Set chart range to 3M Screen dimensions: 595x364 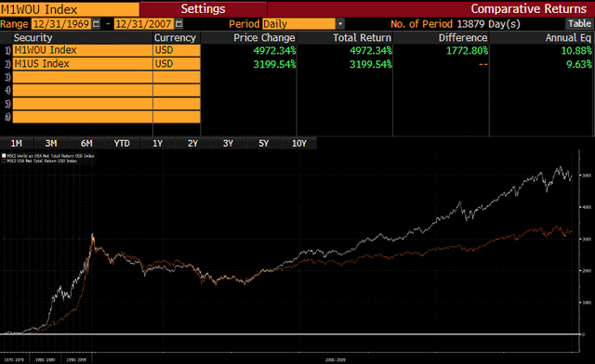coord(51,143)
